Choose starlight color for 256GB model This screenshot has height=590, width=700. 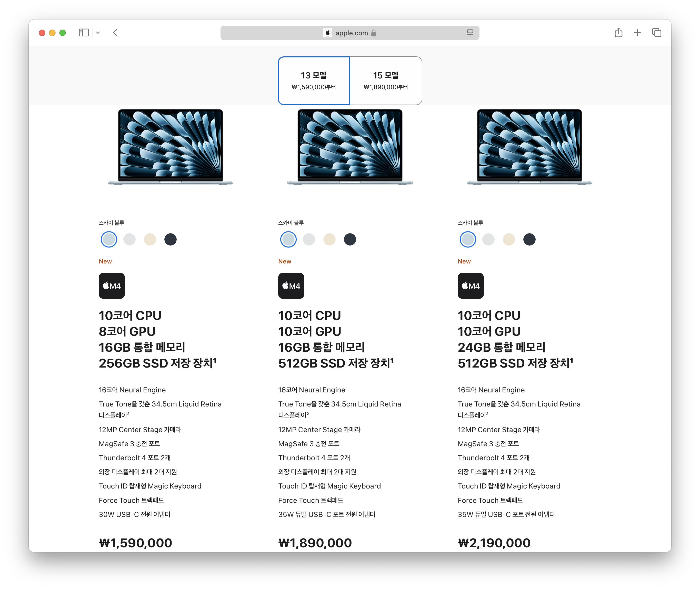150,239
